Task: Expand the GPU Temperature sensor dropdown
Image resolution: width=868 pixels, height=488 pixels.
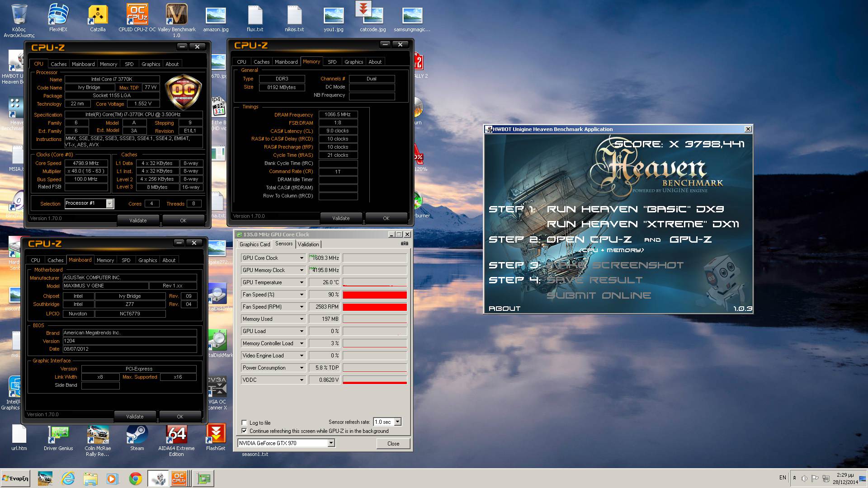Action: click(302, 282)
